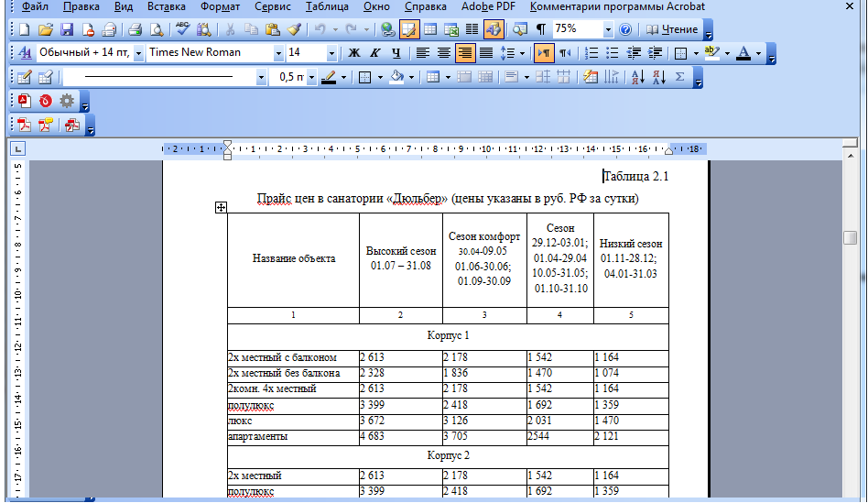The image size is (868, 503).
Task: Apply Table AutoFormat with the lightning icon
Action: [591, 77]
